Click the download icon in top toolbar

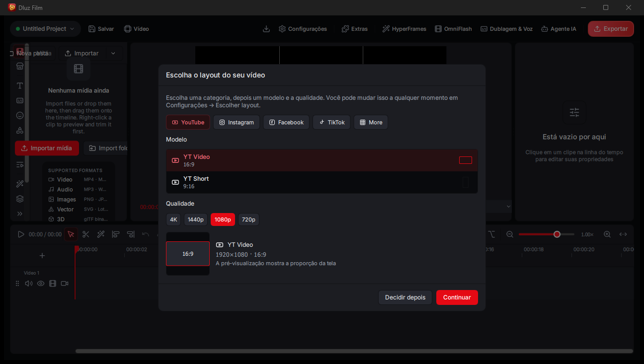pos(266,29)
